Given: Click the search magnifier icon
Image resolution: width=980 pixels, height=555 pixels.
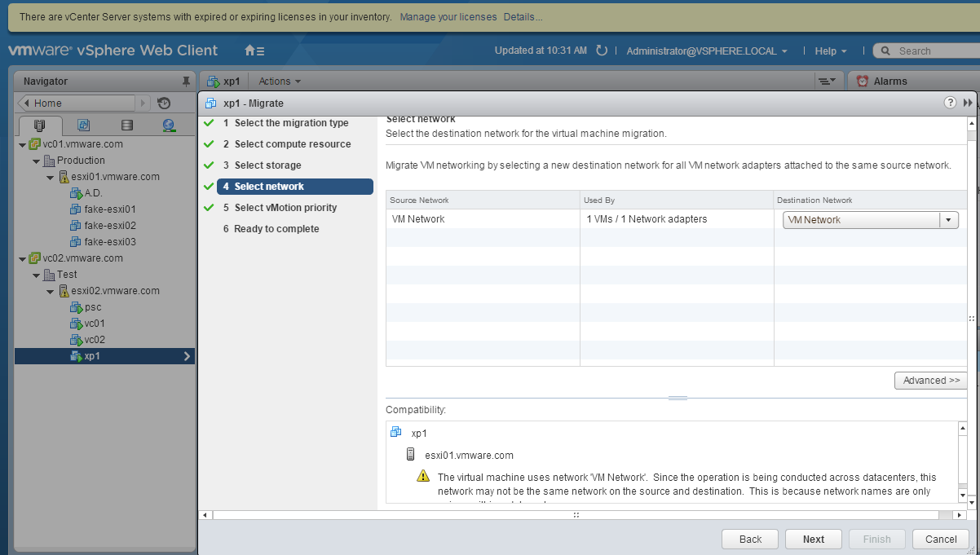Looking at the screenshot, I should point(885,51).
